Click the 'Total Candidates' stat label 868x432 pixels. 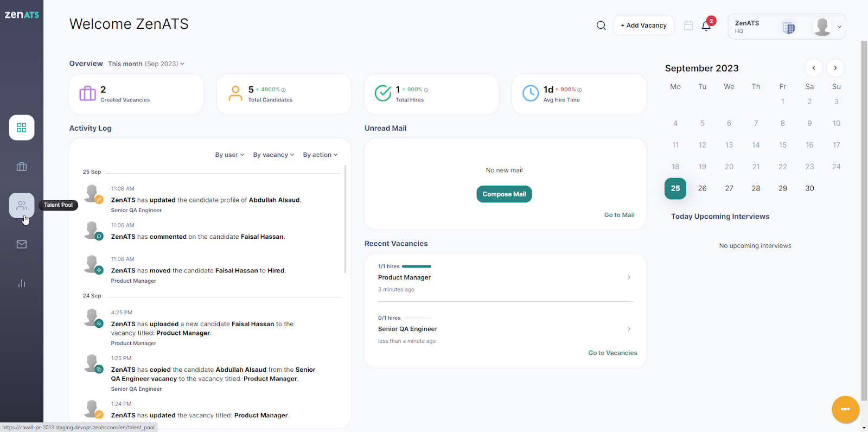[x=270, y=100]
